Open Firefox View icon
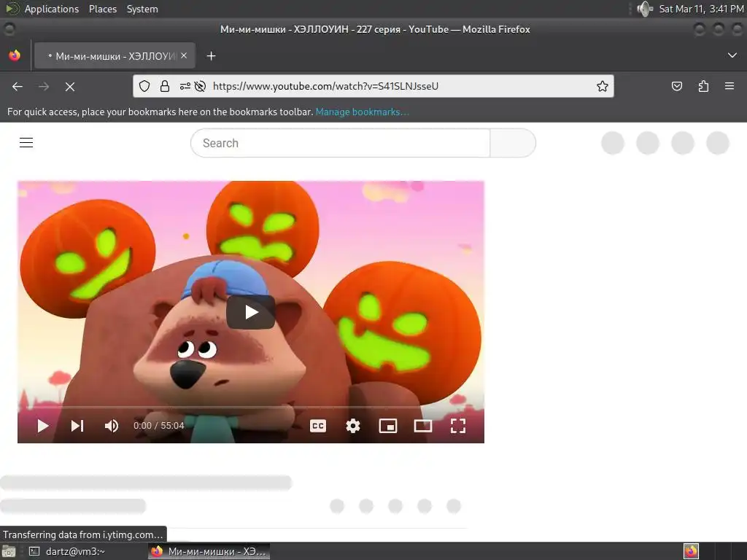 point(15,55)
